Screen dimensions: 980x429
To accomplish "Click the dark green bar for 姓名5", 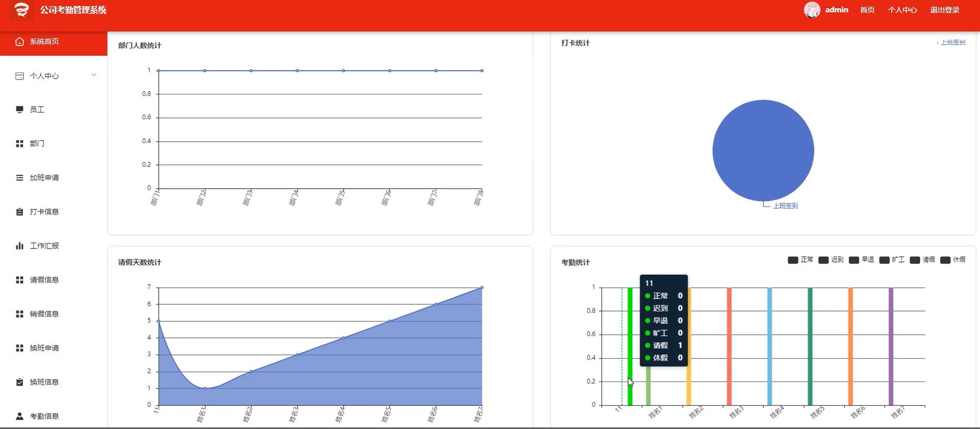I will tap(810, 346).
